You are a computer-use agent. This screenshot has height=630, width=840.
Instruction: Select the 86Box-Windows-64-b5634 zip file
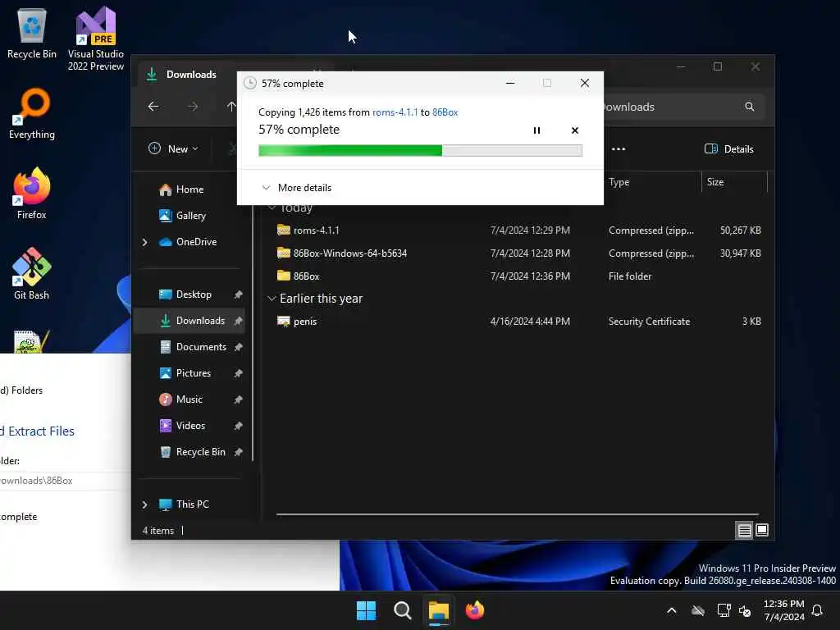pyautogui.click(x=518, y=253)
